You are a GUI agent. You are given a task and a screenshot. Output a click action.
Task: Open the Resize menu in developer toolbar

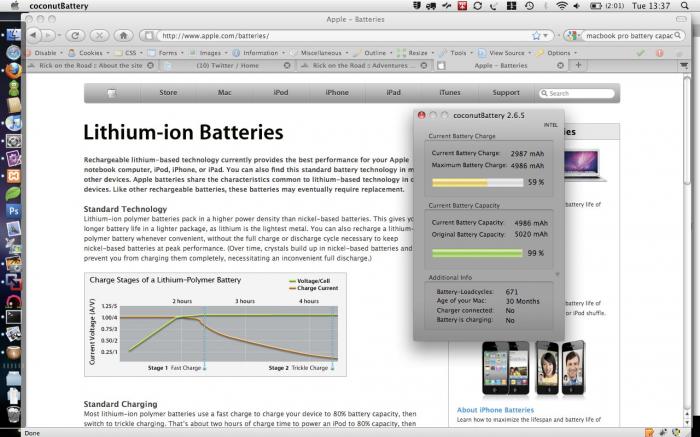click(416, 53)
